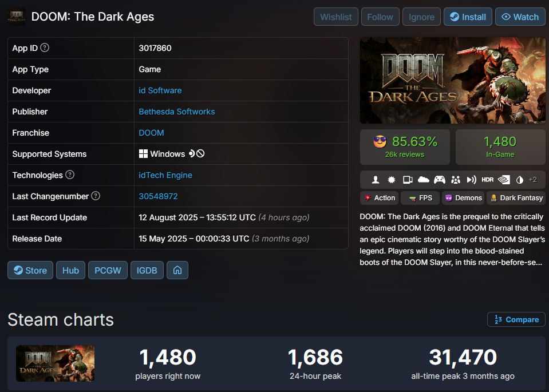
Task: Select the App ID value 3017860
Action: tap(155, 48)
